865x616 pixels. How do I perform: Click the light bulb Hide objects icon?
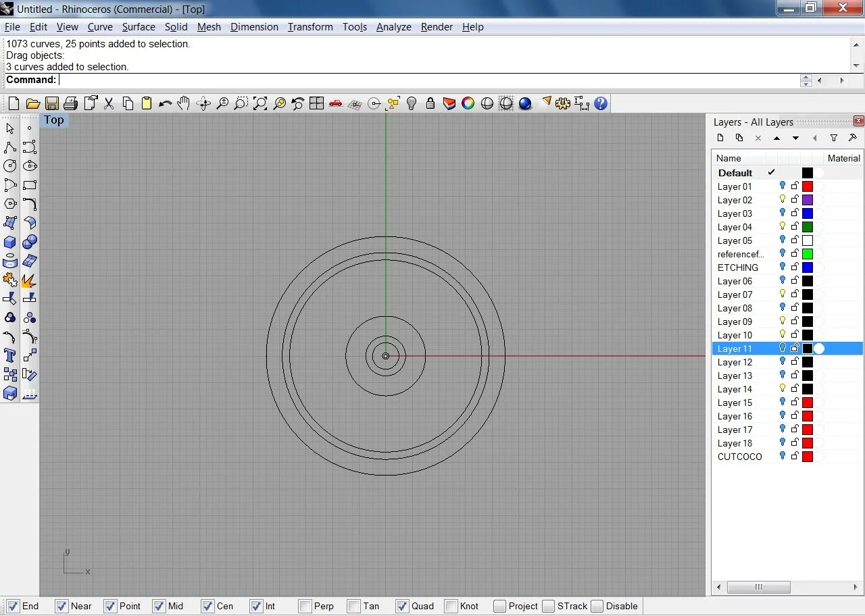[x=411, y=103]
